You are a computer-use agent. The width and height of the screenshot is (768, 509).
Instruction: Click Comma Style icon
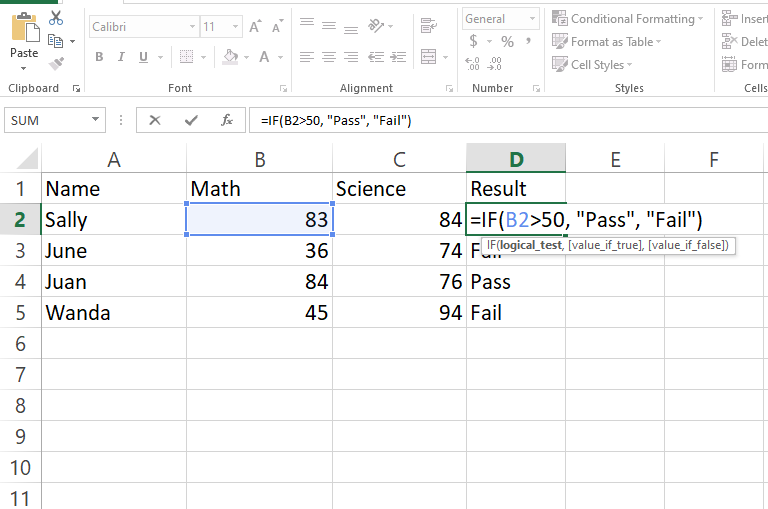(x=528, y=41)
